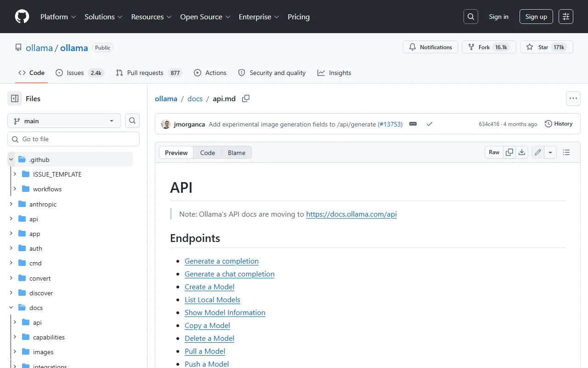Open the document outline icon
This screenshot has width=588, height=368.
point(566,152)
